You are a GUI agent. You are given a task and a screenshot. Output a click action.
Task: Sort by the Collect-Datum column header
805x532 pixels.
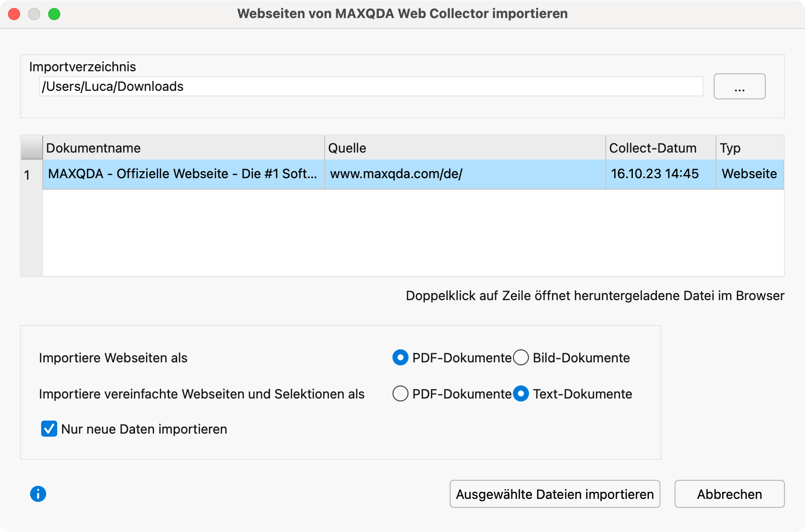[x=660, y=148]
